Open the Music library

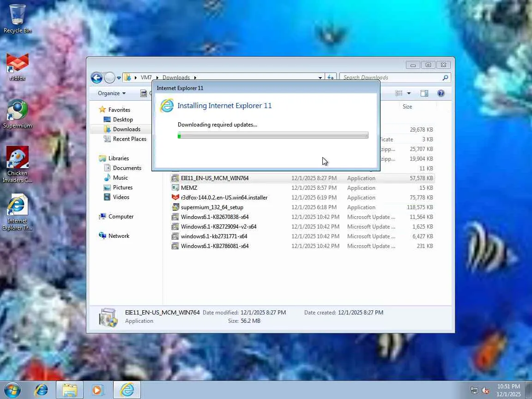coord(120,178)
